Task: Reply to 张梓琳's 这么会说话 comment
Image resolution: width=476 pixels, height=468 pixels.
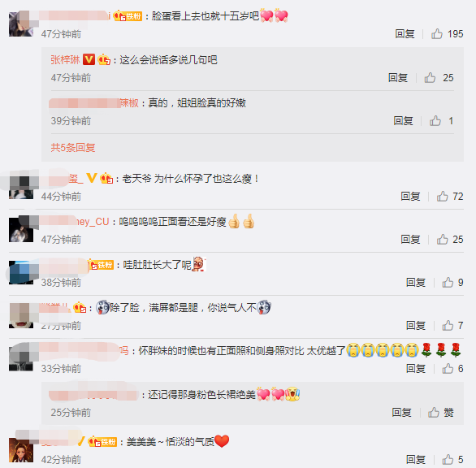Action: tap(398, 78)
